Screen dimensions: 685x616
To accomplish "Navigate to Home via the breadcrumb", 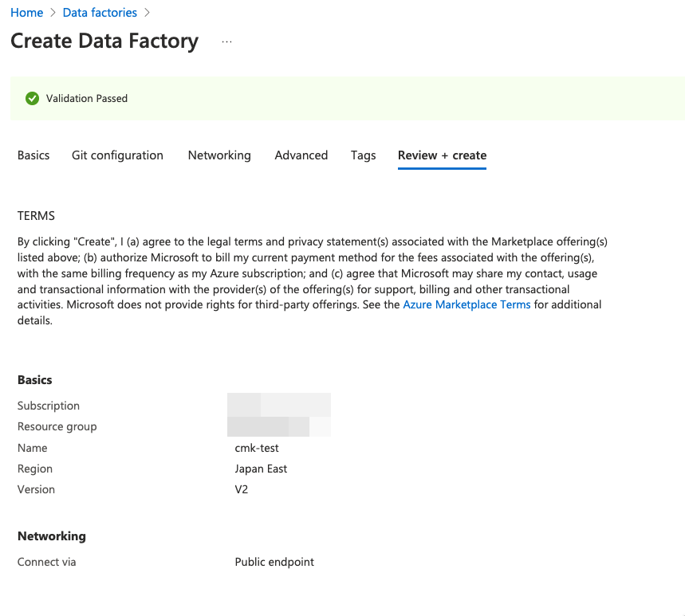I will coord(26,12).
